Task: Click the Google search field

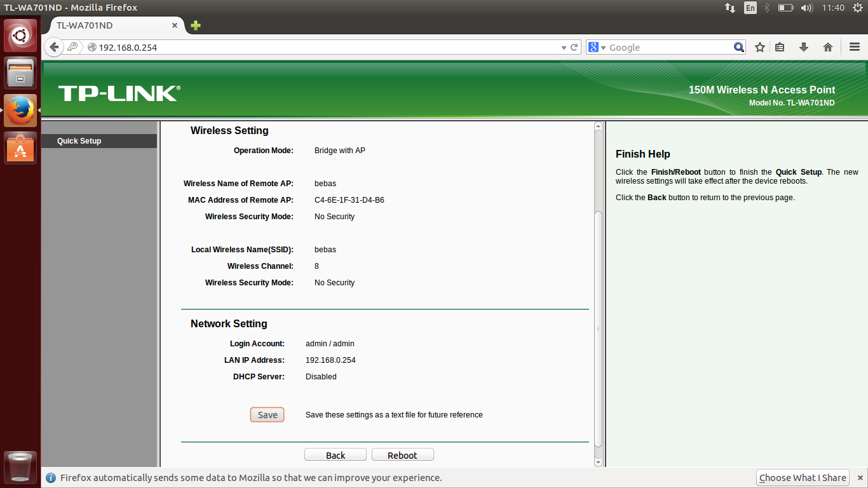Action: [x=668, y=48]
